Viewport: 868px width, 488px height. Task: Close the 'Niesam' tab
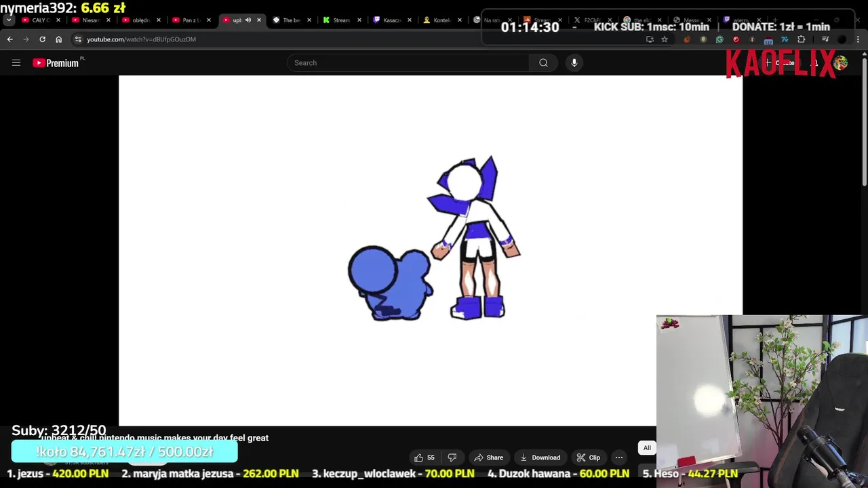pos(108,20)
